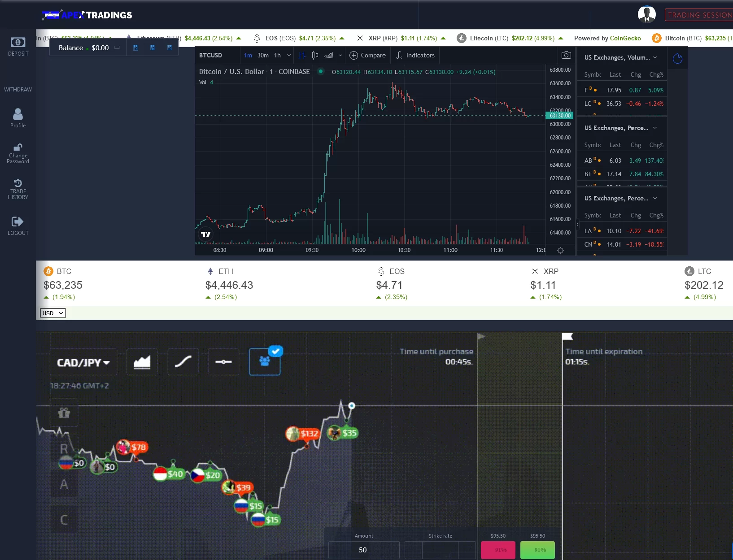The image size is (733, 560).
Task: Open the Indicators menu
Action: [x=415, y=55]
